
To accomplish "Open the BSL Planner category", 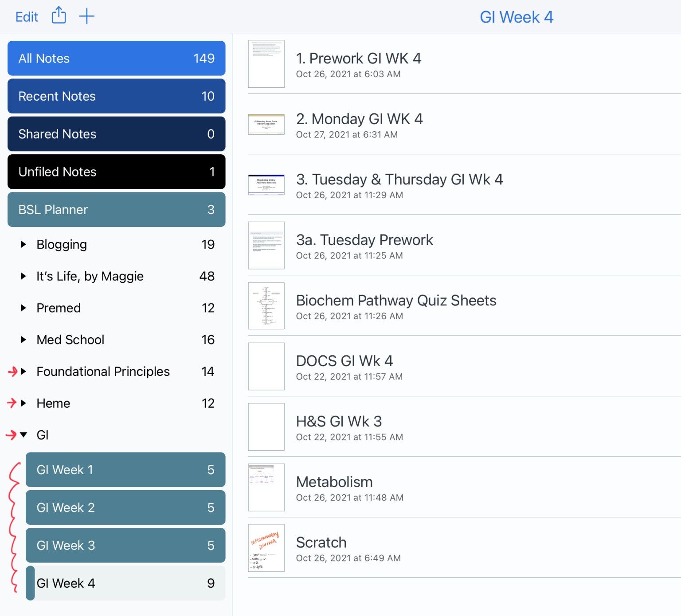I will 116,210.
